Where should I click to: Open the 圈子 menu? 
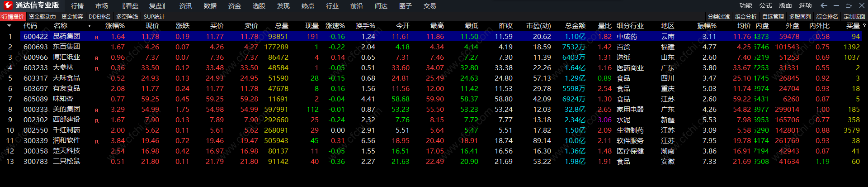(406, 6)
